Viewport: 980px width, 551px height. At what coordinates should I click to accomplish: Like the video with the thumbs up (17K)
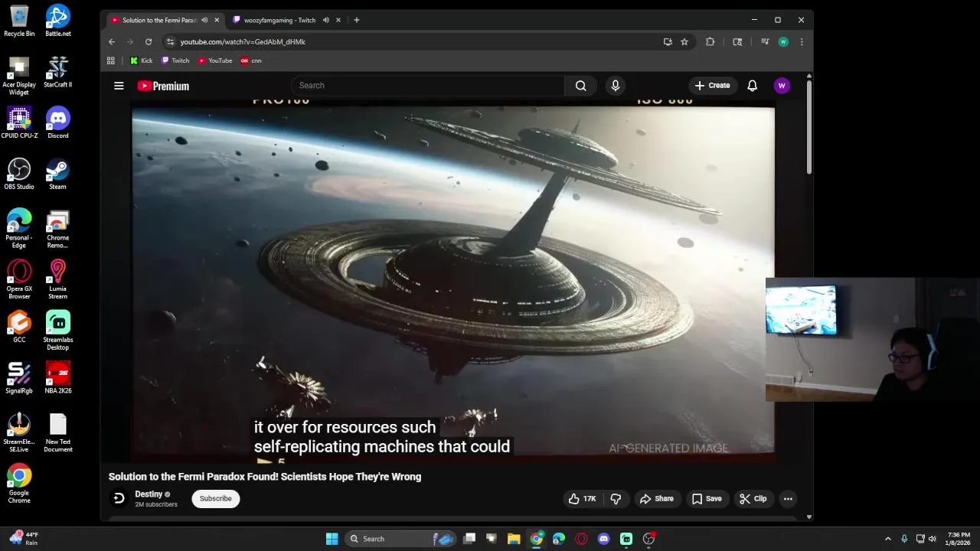[x=582, y=499]
